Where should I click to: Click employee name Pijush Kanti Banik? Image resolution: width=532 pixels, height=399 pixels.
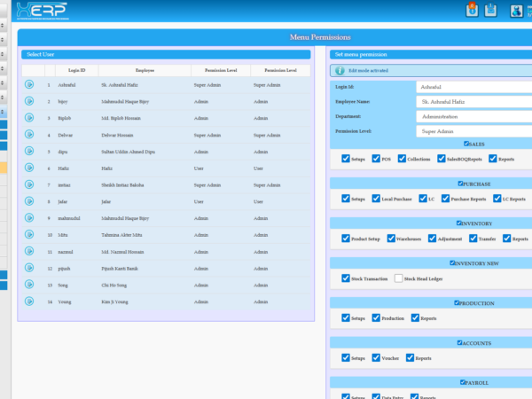[120, 269]
